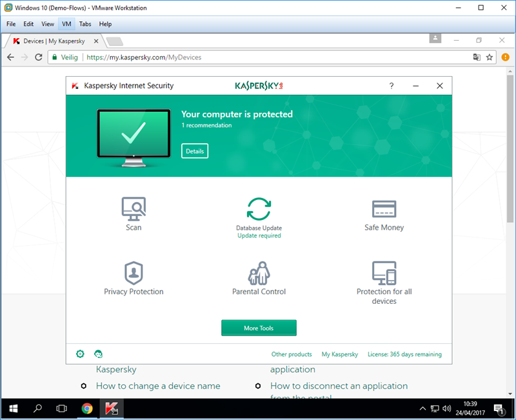Open the Safe Money icon
Screen dimensions: 516x420
tap(384, 209)
